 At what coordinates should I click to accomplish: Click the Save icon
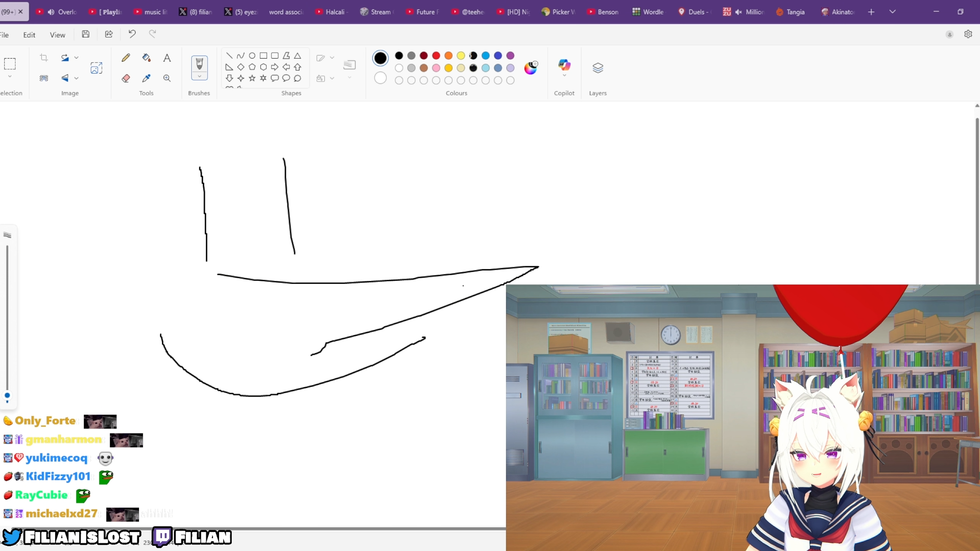pos(86,34)
